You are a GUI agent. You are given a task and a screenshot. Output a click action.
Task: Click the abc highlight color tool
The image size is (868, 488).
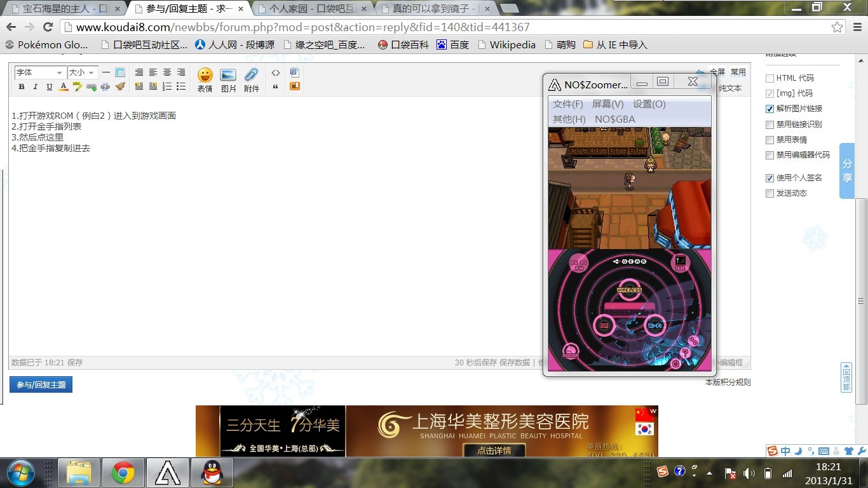point(78,87)
